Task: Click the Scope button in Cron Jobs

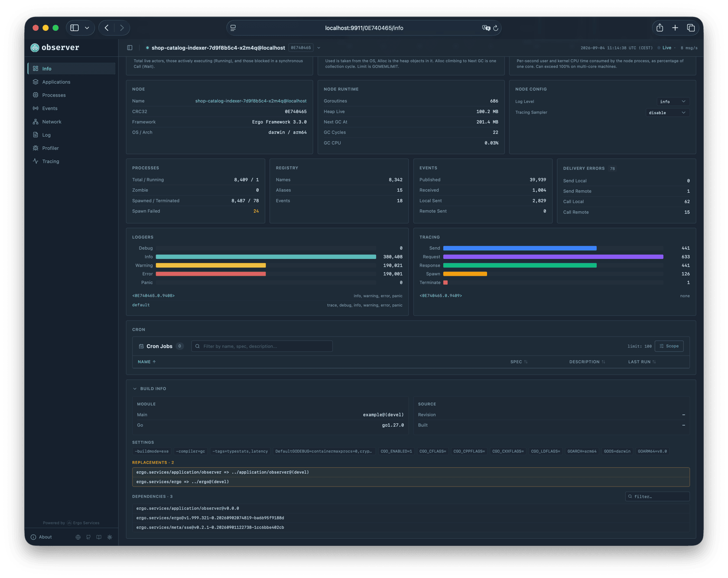Action: click(669, 346)
